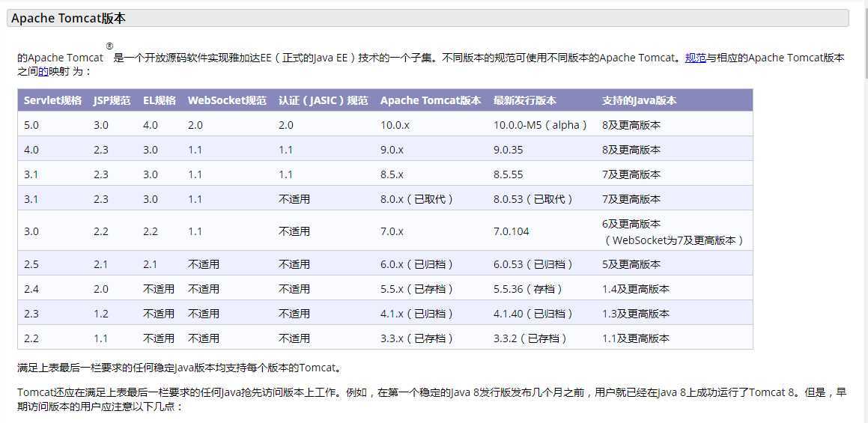Select the 8.5.55 release cell
The image size is (868, 423).
509,174
